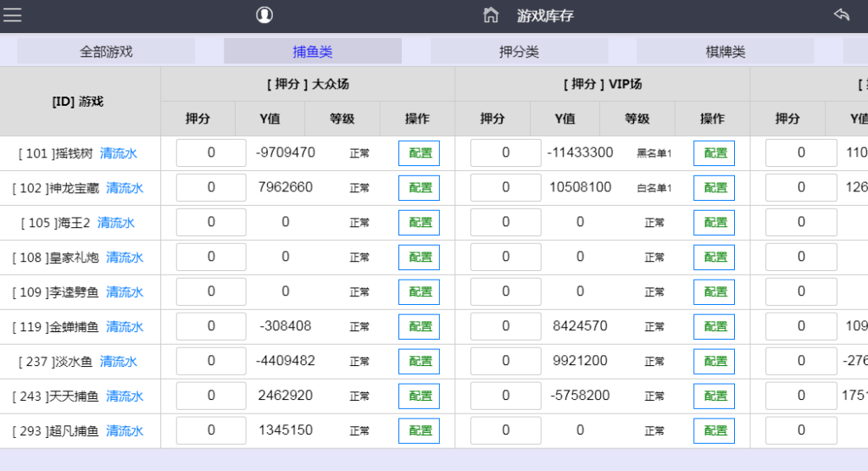Configure 天天捕鱼 in VIP场
The height and width of the screenshot is (471, 868).
point(714,396)
